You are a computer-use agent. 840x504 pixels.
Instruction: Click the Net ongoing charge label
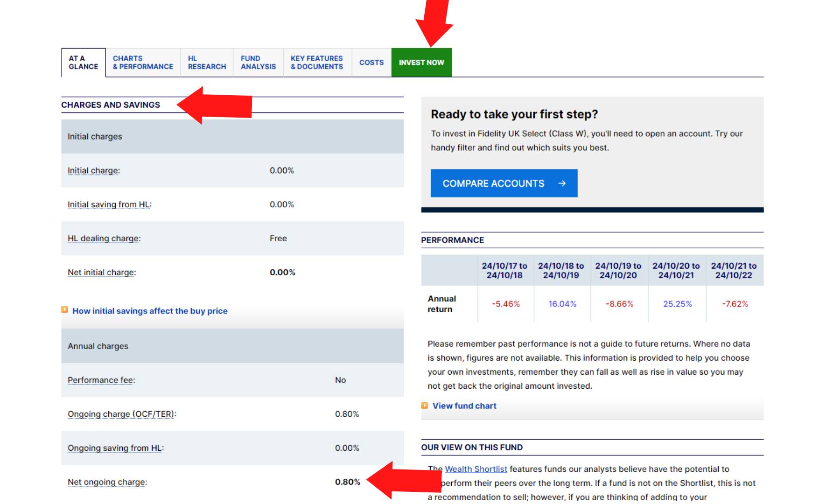click(x=106, y=482)
